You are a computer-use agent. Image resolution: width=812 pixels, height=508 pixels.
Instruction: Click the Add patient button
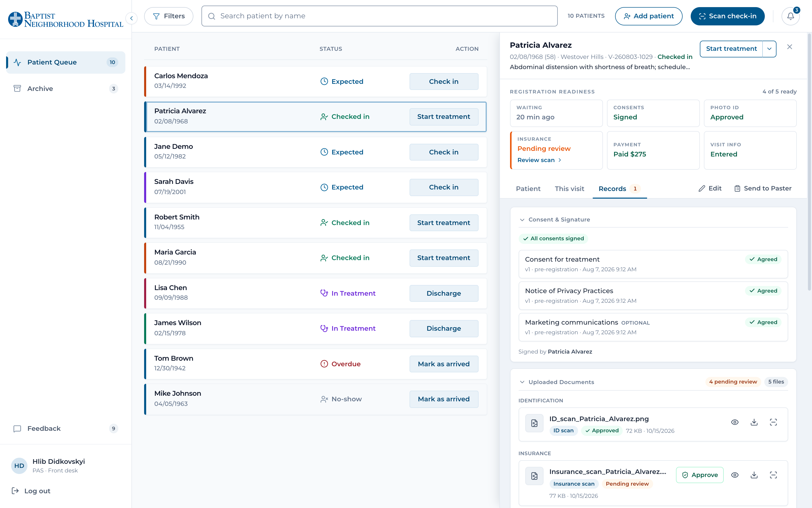coord(649,16)
